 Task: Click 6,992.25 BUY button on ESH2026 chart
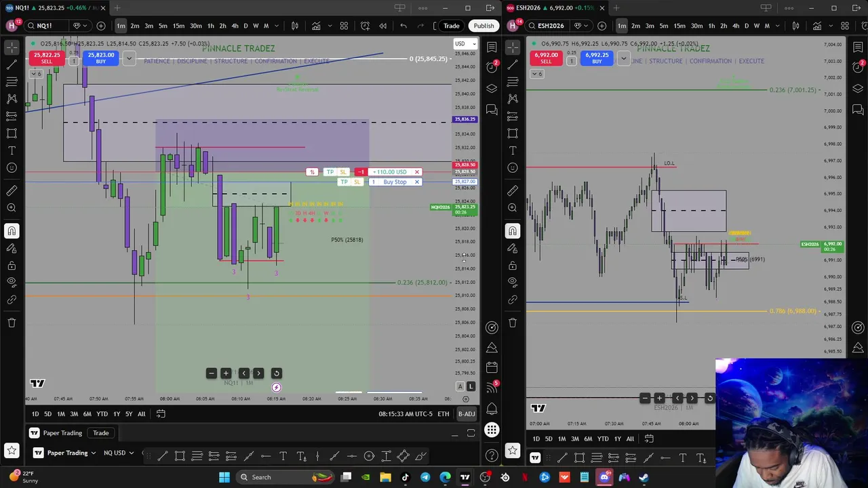point(597,58)
